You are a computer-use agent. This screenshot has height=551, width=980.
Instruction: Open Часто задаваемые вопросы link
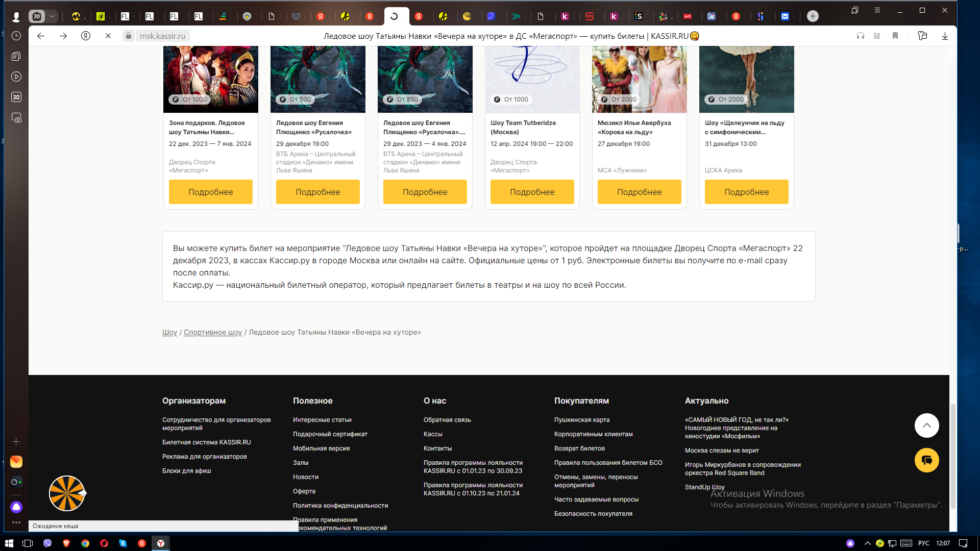tap(596, 499)
